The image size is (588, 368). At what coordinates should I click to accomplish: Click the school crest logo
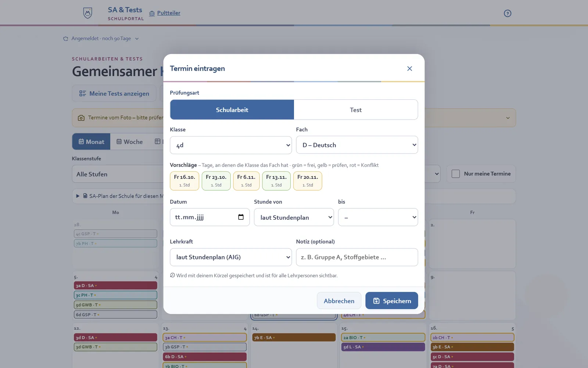tap(87, 13)
